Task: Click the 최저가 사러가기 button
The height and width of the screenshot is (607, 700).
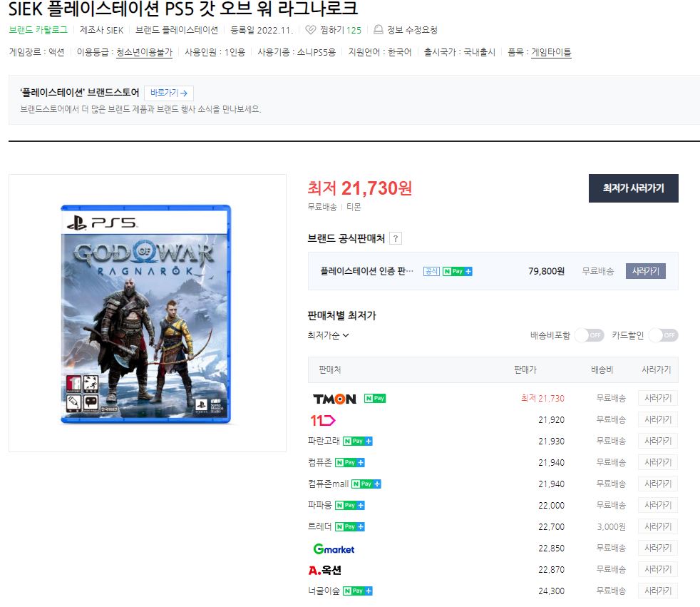Action: click(x=633, y=188)
